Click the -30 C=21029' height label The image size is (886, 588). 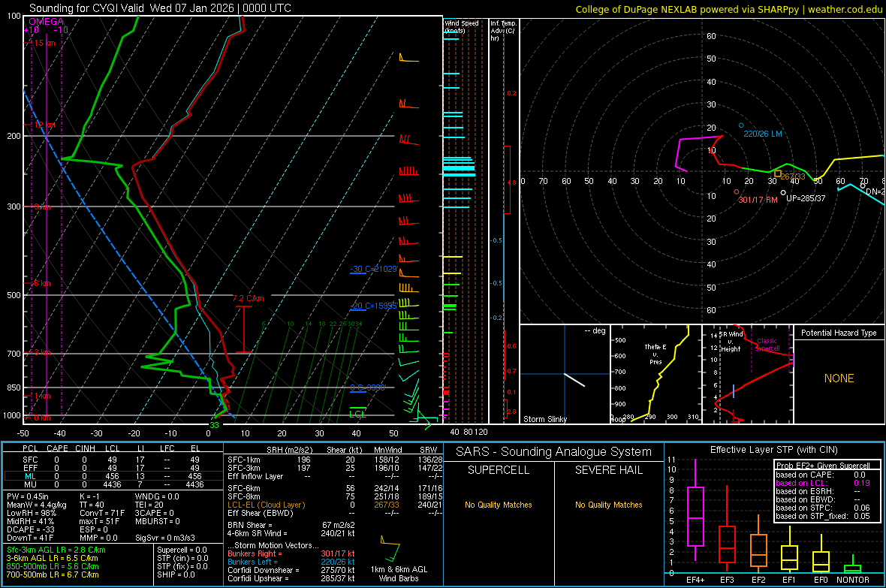click(x=374, y=269)
